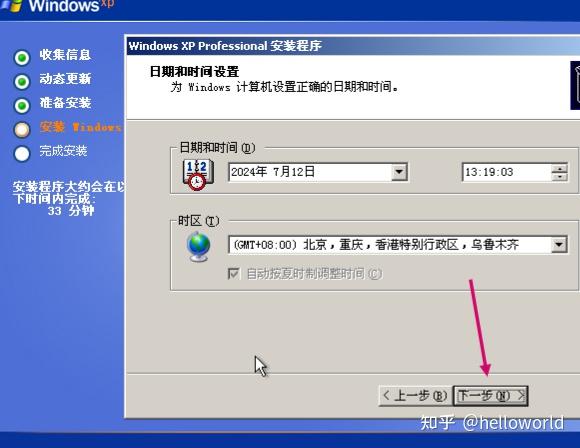Click the 收集信息 step label
This screenshot has width=580, height=448.
pyautogui.click(x=65, y=55)
